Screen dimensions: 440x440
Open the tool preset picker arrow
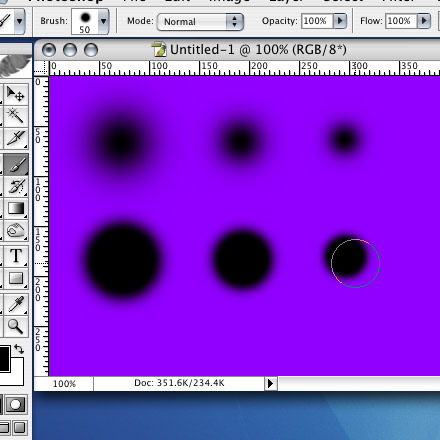20,21
